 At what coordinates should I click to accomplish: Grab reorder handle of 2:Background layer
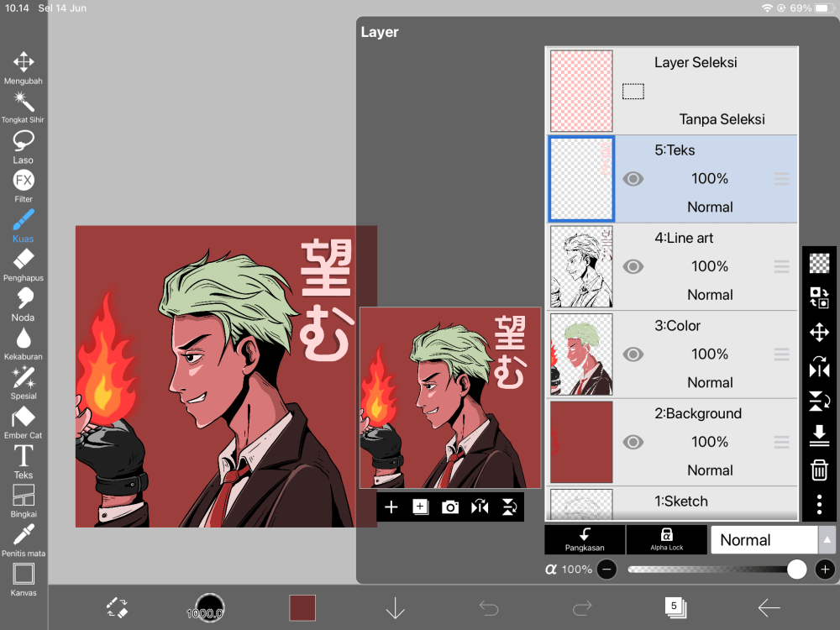[x=781, y=443]
